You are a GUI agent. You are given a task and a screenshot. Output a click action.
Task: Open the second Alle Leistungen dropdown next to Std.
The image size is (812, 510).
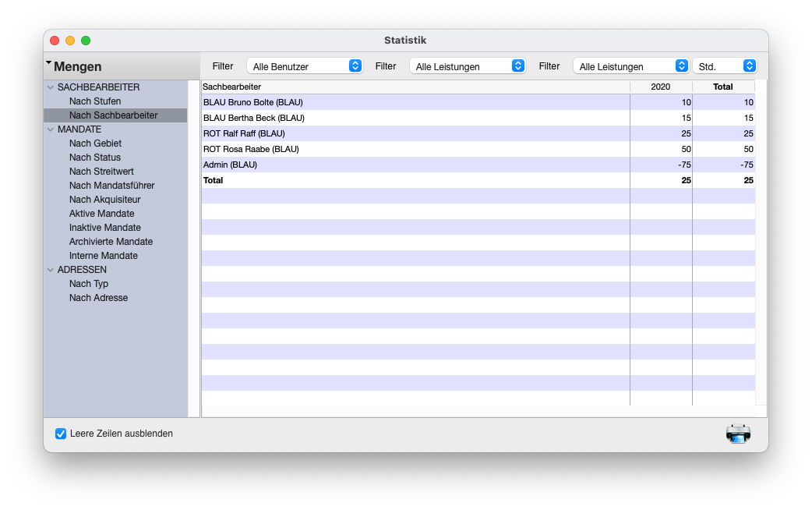coord(631,66)
